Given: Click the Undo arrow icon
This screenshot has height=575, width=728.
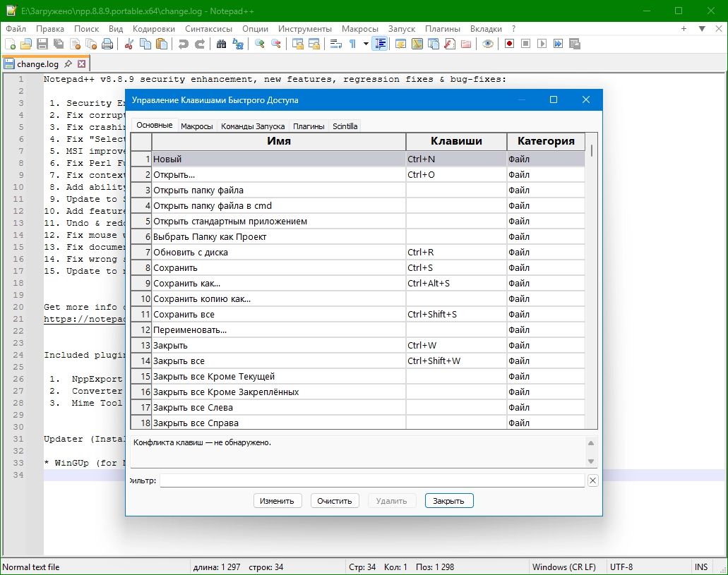Looking at the screenshot, I should pos(184,44).
